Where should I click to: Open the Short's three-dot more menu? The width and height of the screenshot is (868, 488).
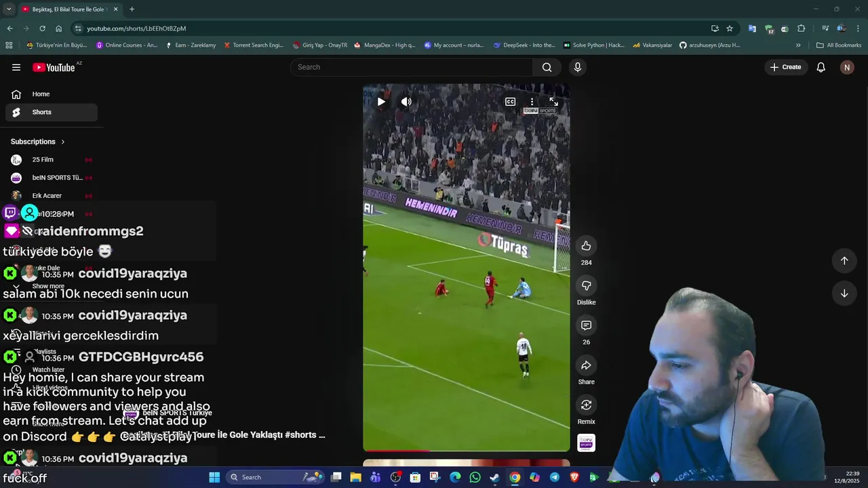[x=532, y=102]
